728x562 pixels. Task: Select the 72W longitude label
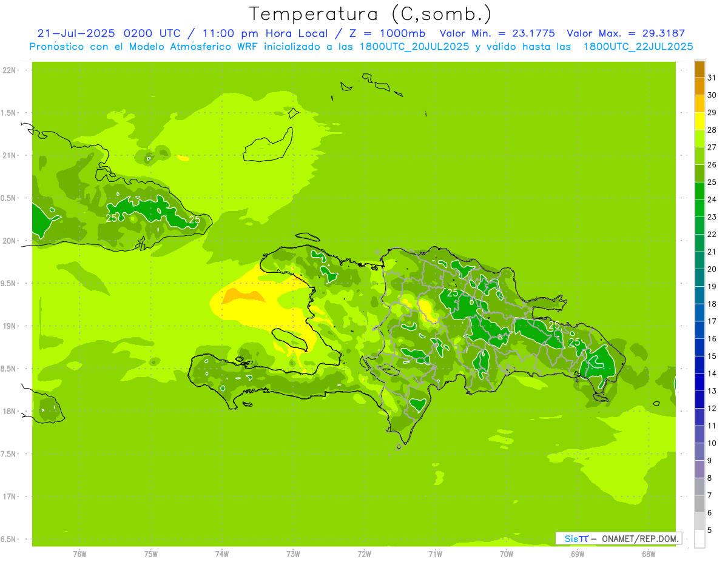[364, 554]
